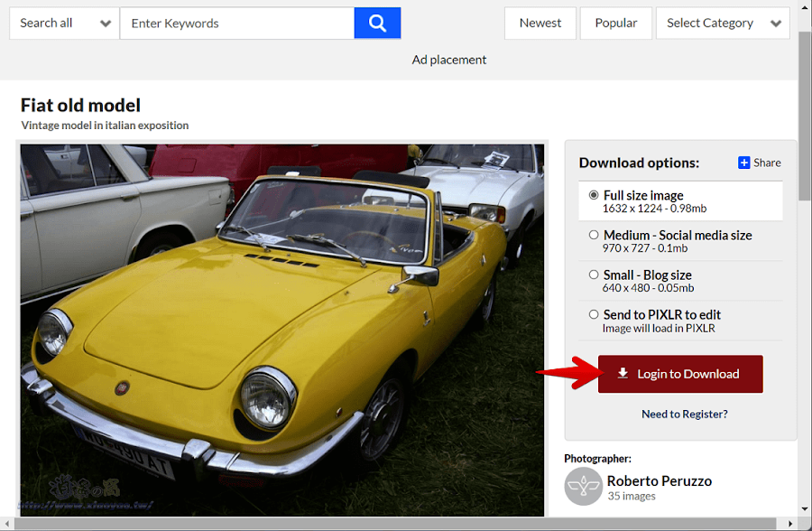Click the blue magnifier search button
Screen dimensions: 812x531
pyautogui.click(x=377, y=23)
